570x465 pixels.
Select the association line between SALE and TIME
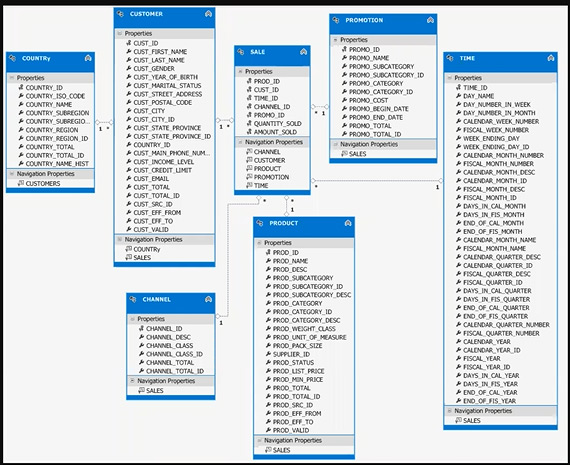(x=376, y=180)
